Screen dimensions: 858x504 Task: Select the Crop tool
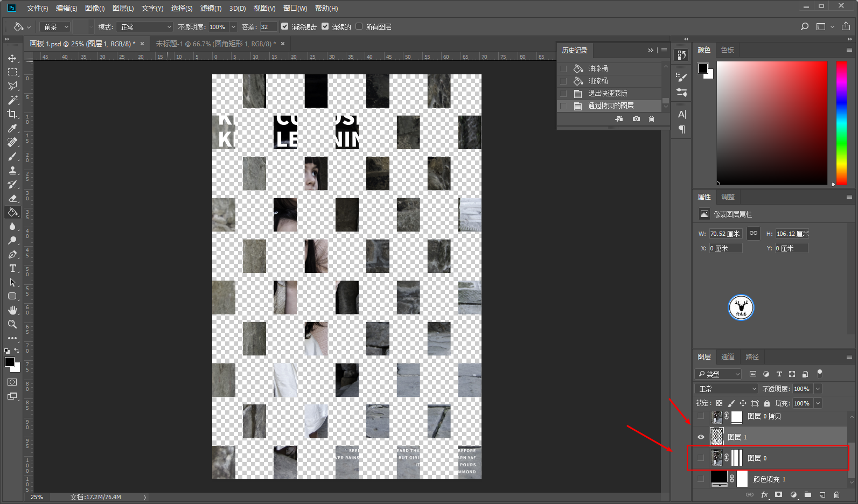12,114
